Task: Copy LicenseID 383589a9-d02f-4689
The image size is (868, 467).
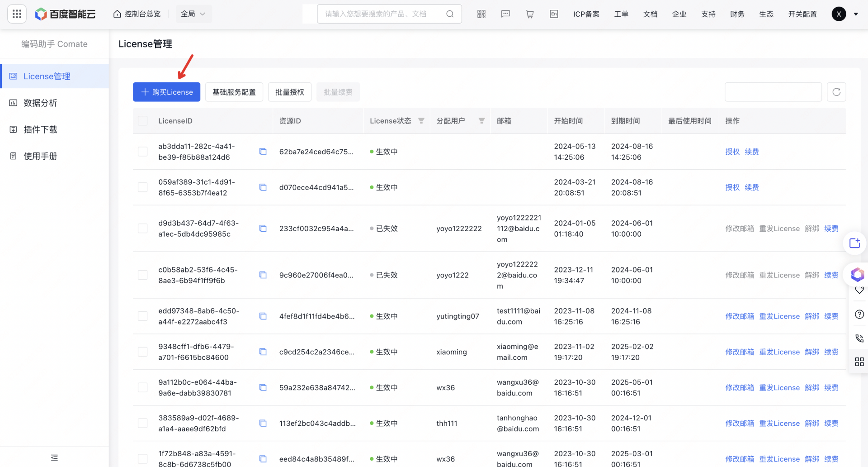Action: [x=263, y=424]
